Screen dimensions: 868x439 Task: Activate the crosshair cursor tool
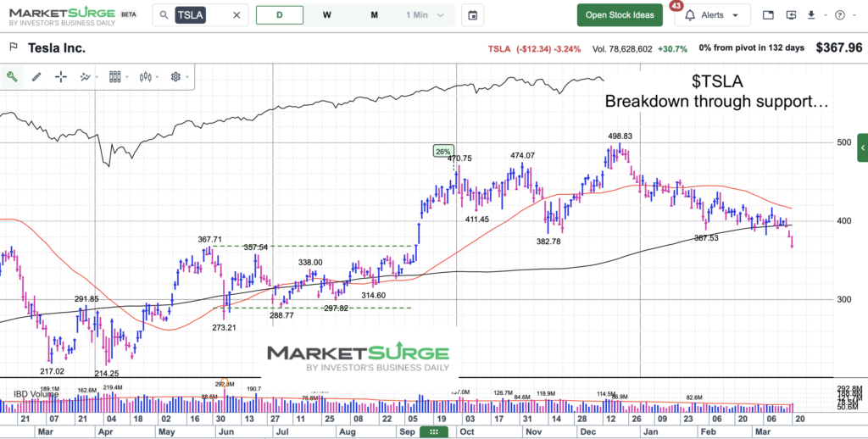point(61,77)
